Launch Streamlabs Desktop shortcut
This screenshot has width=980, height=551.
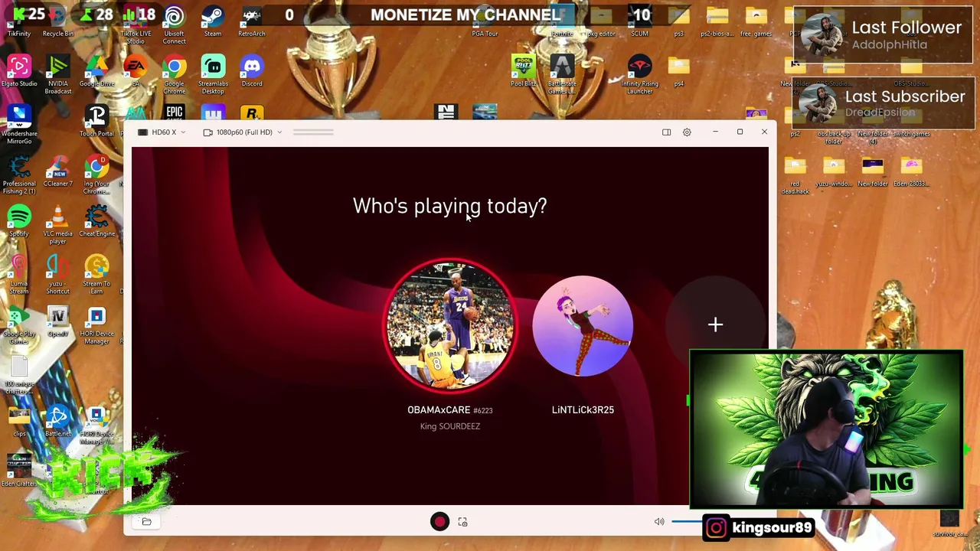coord(213,75)
